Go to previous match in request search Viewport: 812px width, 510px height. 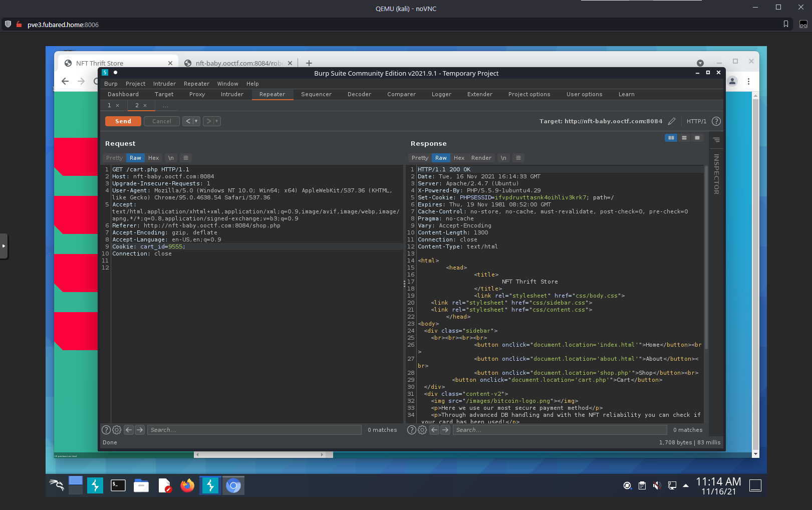point(129,430)
